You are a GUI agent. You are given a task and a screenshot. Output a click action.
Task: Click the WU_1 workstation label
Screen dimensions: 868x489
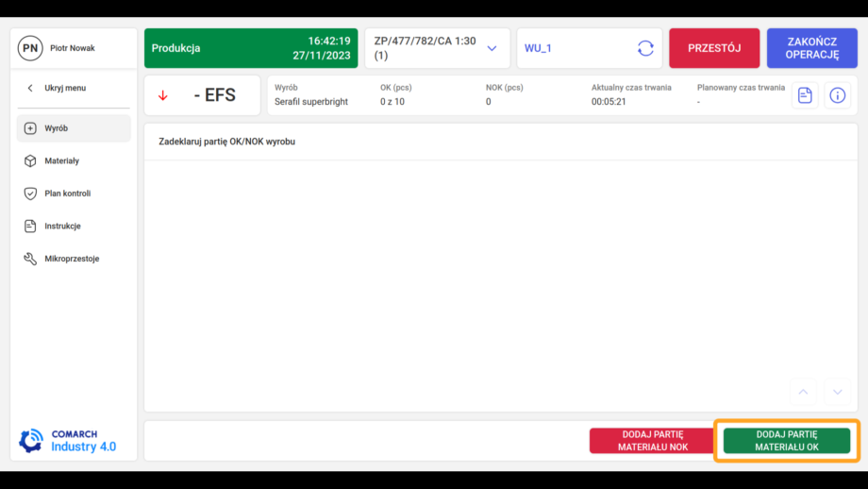pos(538,49)
